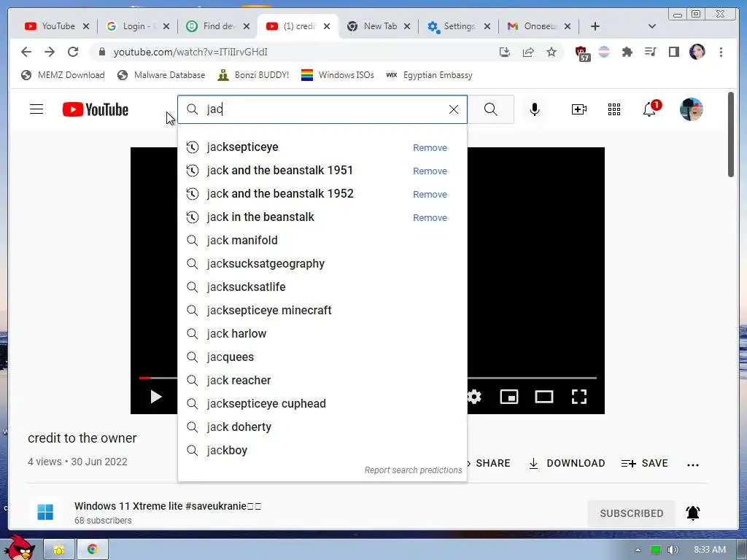Click the install app icon in address bar

pyautogui.click(x=505, y=52)
